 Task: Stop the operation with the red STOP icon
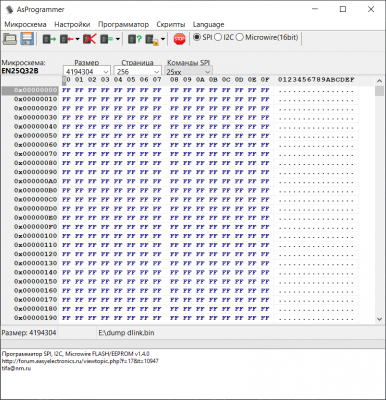pyautogui.click(x=180, y=39)
